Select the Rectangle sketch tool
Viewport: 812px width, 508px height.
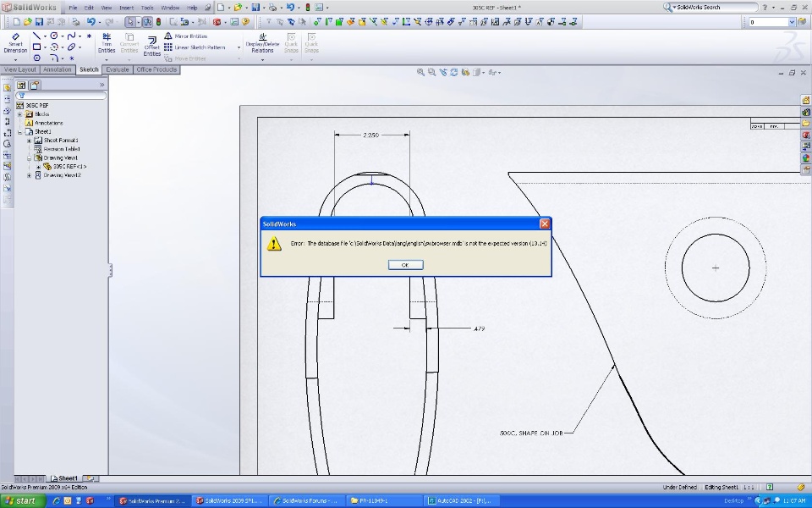36,47
